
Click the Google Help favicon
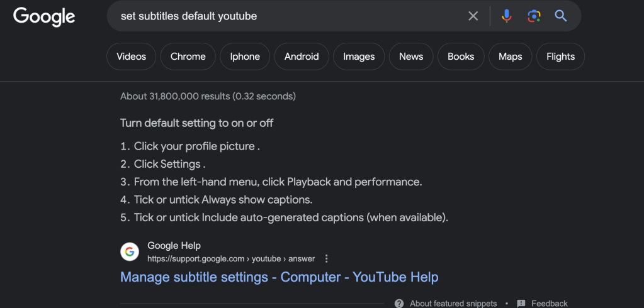[130, 252]
